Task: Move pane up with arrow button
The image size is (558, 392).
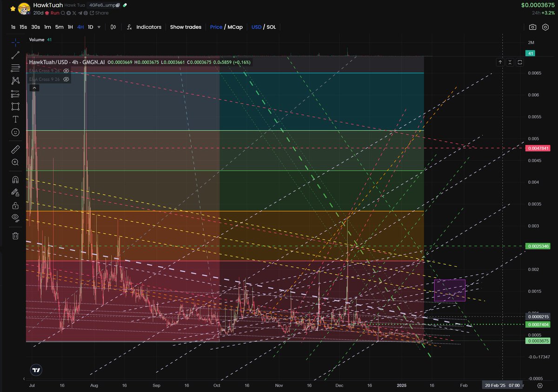Action: coord(500,62)
